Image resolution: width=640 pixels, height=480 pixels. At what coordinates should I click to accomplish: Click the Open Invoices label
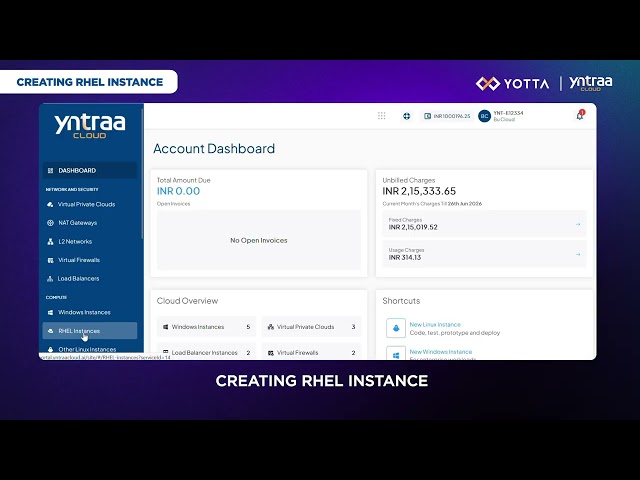(x=173, y=204)
